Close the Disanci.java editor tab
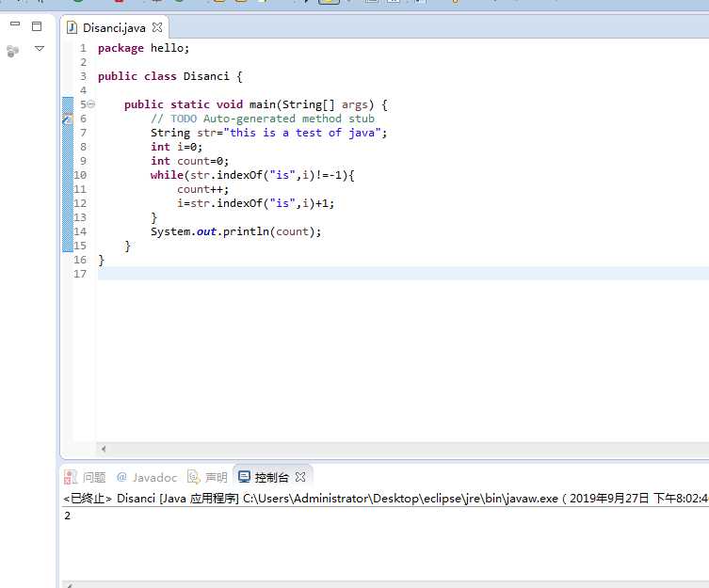The width and height of the screenshot is (709, 588). (157, 27)
